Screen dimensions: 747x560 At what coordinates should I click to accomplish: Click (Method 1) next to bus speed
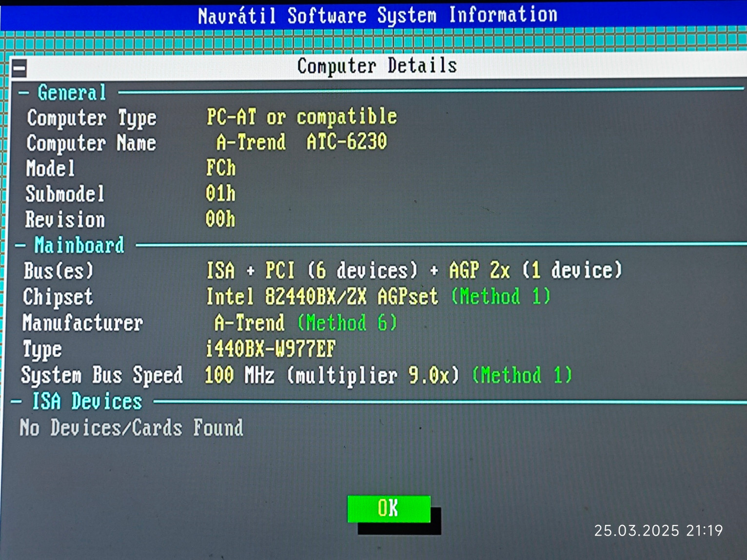(x=522, y=375)
